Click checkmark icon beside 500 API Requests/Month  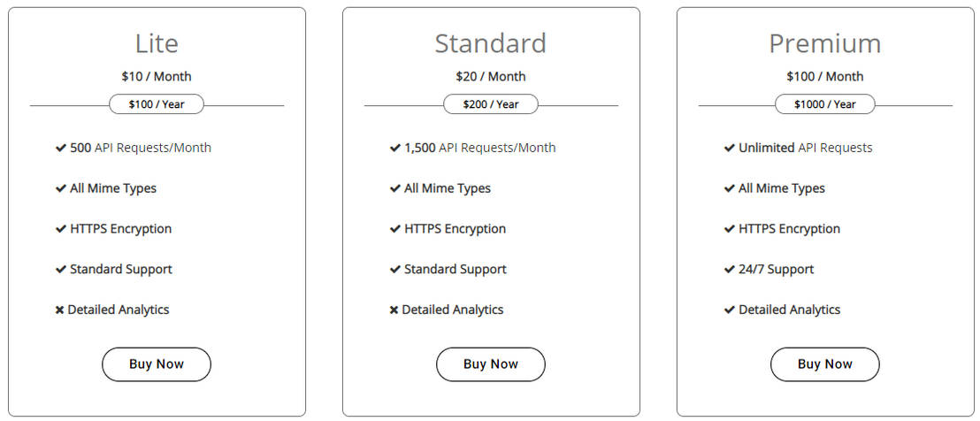tap(61, 149)
